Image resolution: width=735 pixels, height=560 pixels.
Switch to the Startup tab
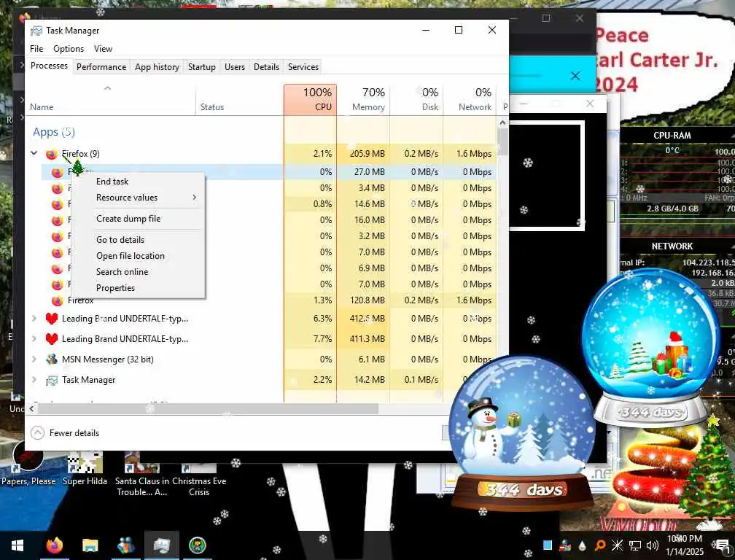201,67
